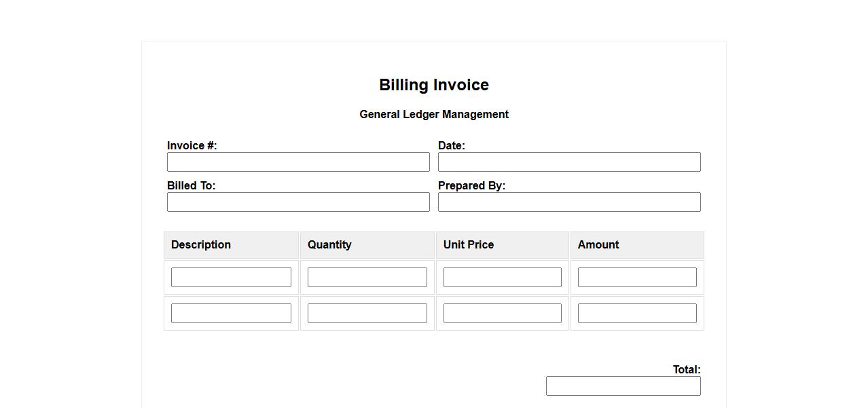Focus second row Unit Price field
Viewport: 868px width, 408px height.
point(502,313)
